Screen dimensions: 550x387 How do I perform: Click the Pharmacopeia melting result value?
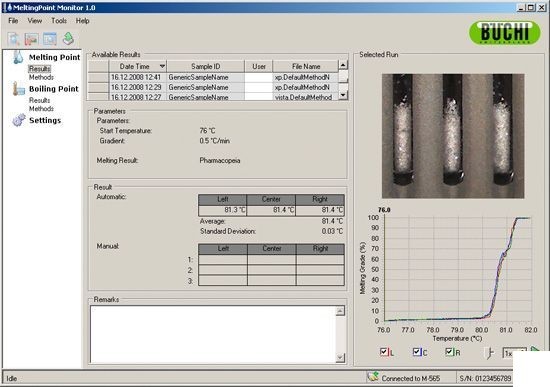[x=220, y=160]
